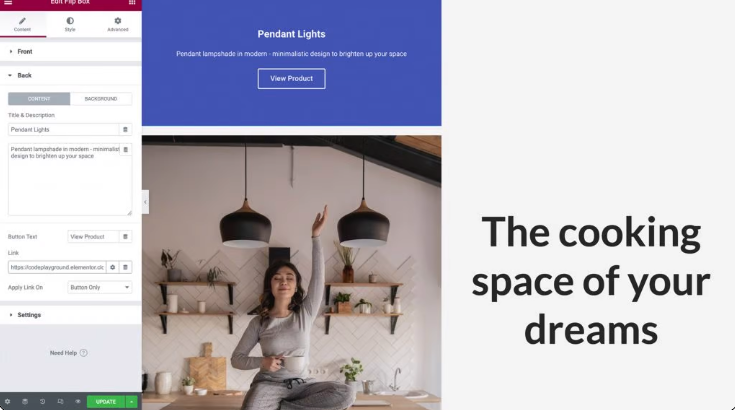Switch to the BACKGROUND toggle under Back

tap(101, 99)
